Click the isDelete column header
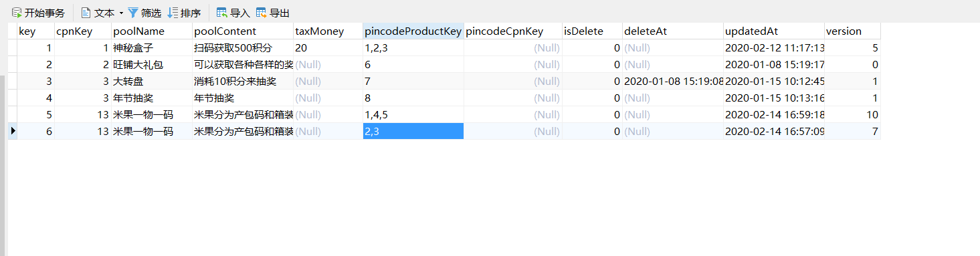Viewport: 980px width, 256px height. point(592,31)
